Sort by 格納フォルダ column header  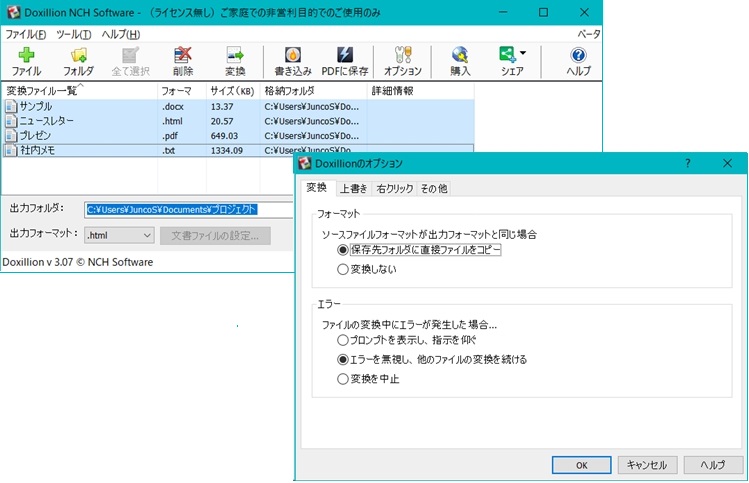tap(313, 91)
